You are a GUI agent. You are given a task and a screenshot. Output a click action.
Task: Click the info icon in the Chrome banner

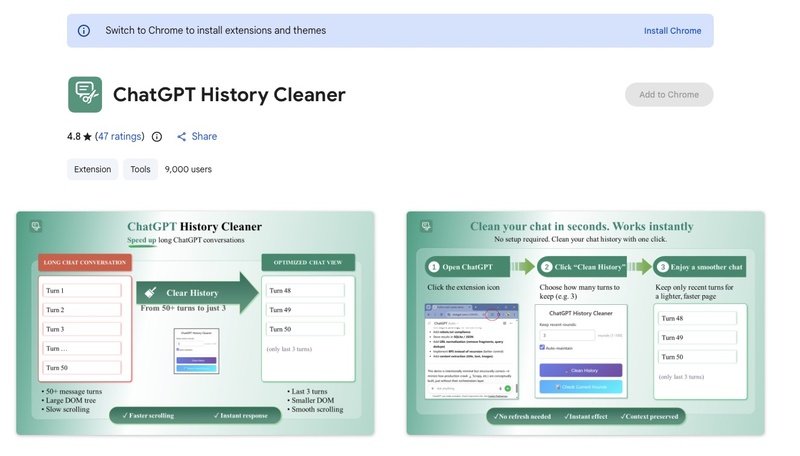[x=84, y=31]
